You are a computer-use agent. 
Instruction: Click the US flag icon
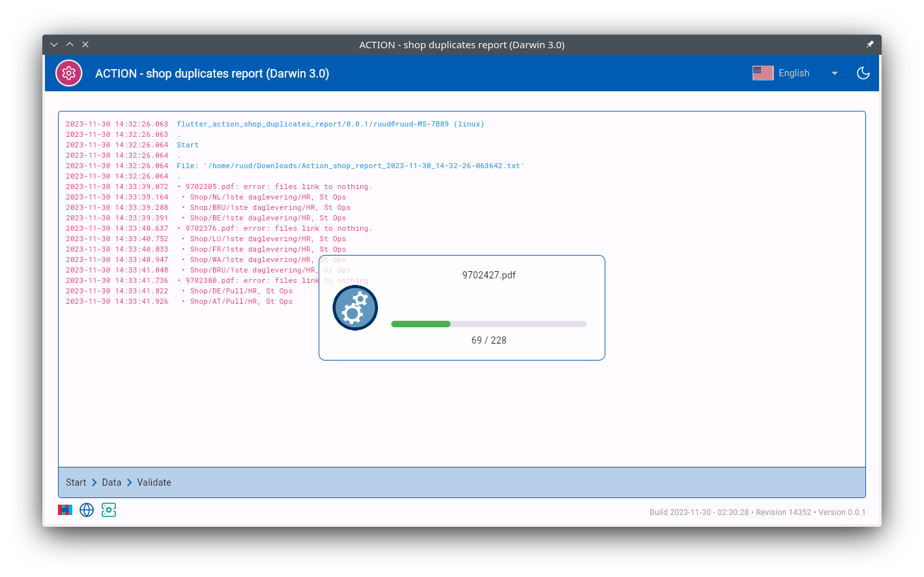(762, 73)
